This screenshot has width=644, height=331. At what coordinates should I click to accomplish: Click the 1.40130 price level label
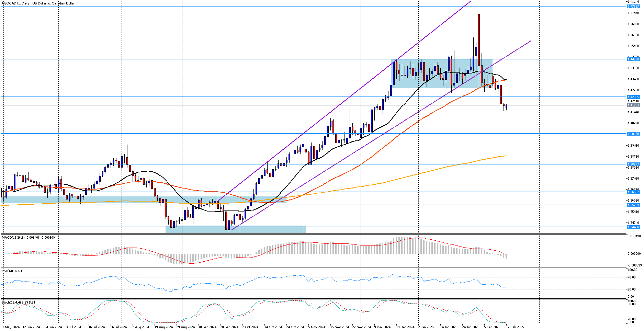click(633, 134)
